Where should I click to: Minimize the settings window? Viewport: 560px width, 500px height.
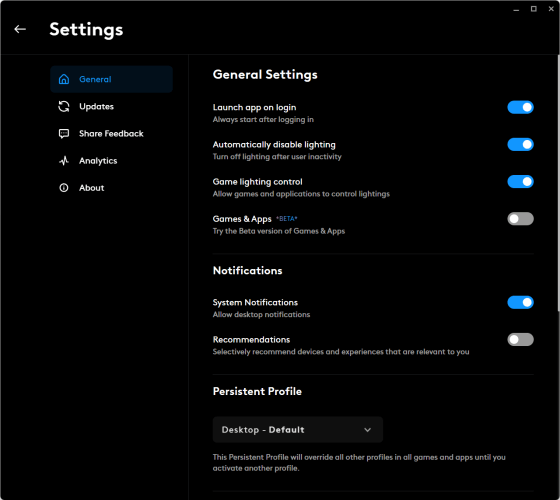516,9
